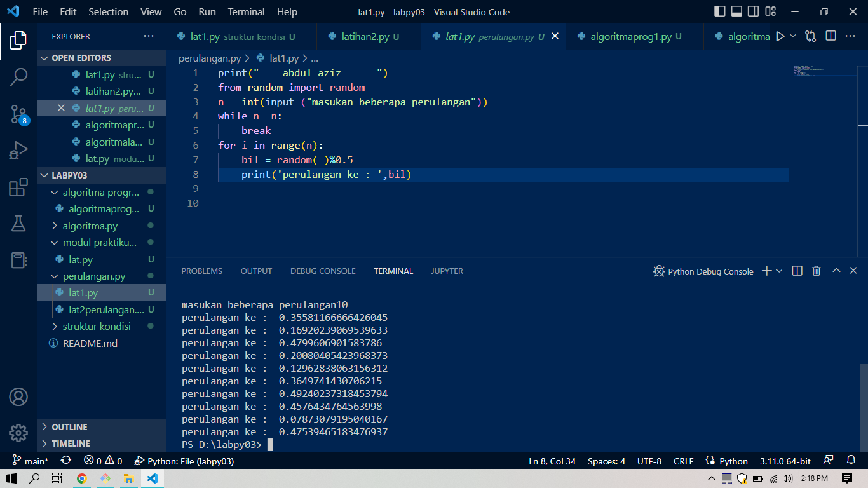The image size is (868, 488).
Task: Click the main* branch in status bar
Action: (x=31, y=461)
